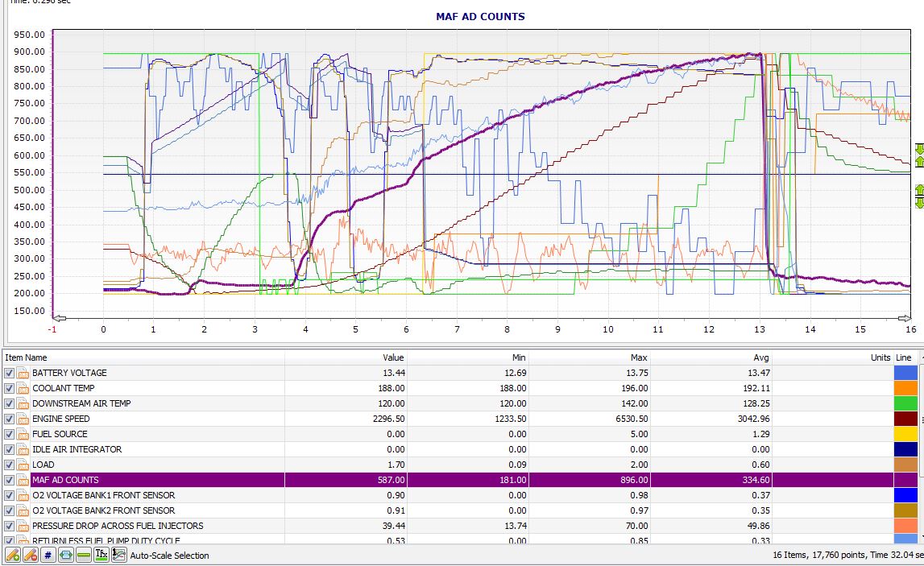Uncheck the FUEL SOURCE checkbox
The image size is (924, 566).
point(9,434)
